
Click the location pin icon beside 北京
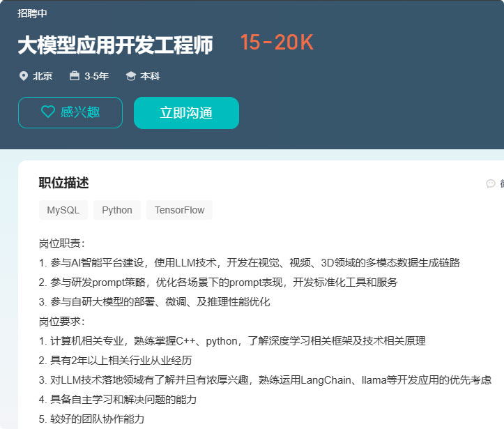click(24, 76)
